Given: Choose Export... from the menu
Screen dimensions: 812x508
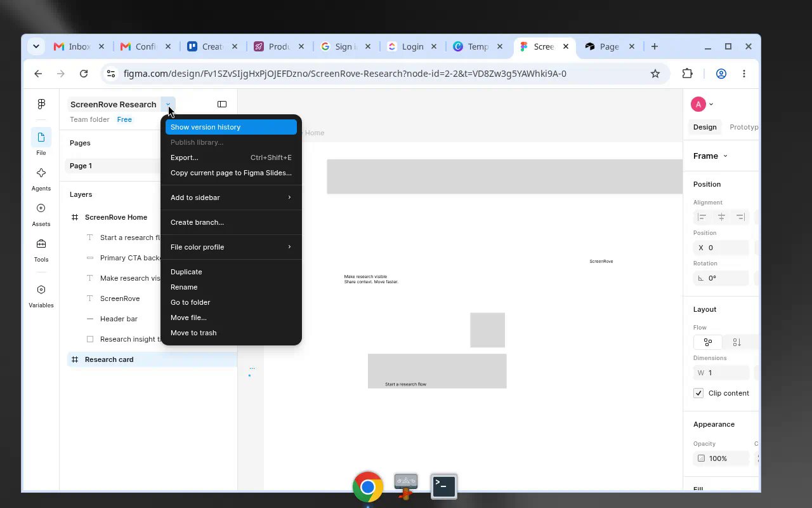Looking at the screenshot, I should coord(231,157).
